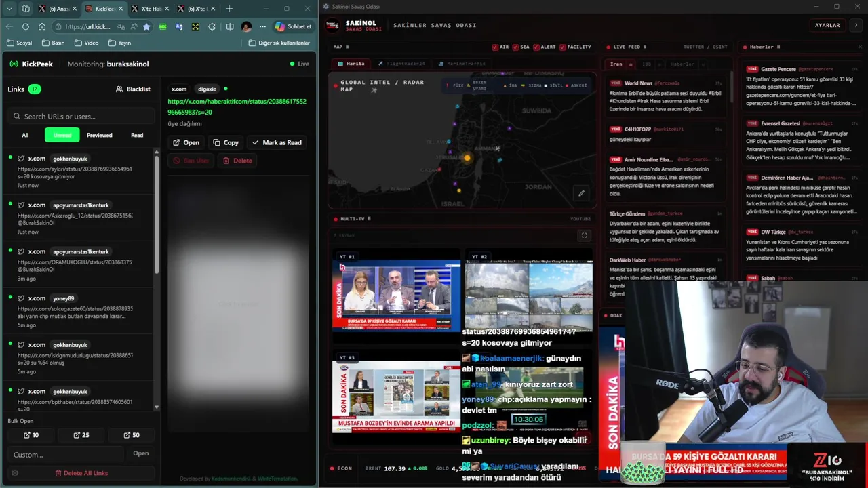Viewport: 868px width, 488px height.
Task: Delete all links in KickPeek
Action: click(81, 473)
